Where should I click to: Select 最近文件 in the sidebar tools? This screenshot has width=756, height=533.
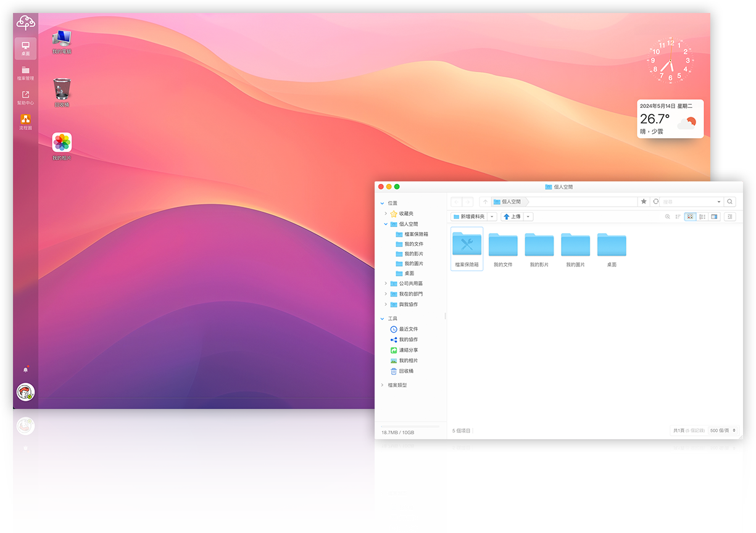tap(408, 329)
